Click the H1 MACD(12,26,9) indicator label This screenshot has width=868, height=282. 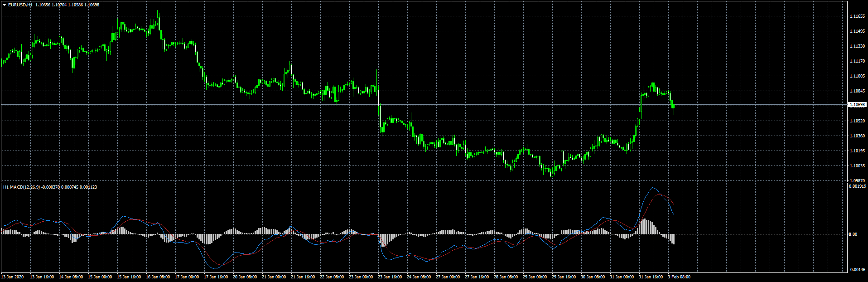point(21,187)
